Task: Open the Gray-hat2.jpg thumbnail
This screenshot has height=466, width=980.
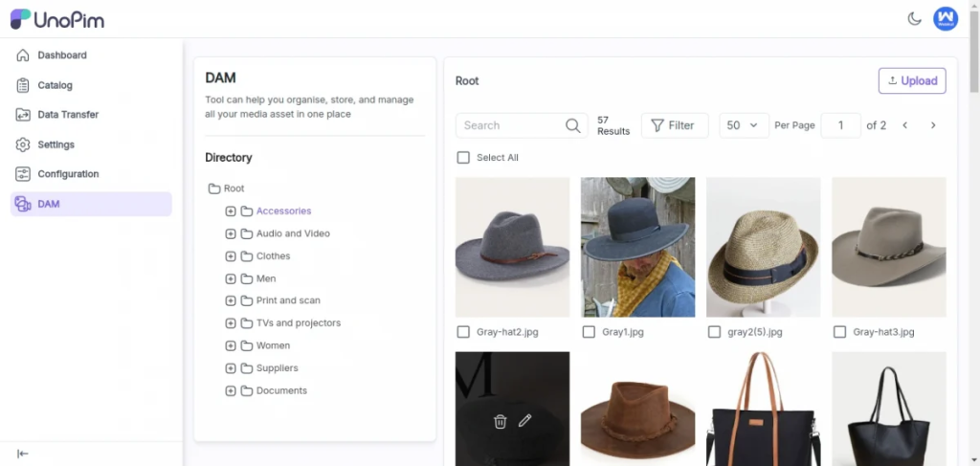Action: 513,248
